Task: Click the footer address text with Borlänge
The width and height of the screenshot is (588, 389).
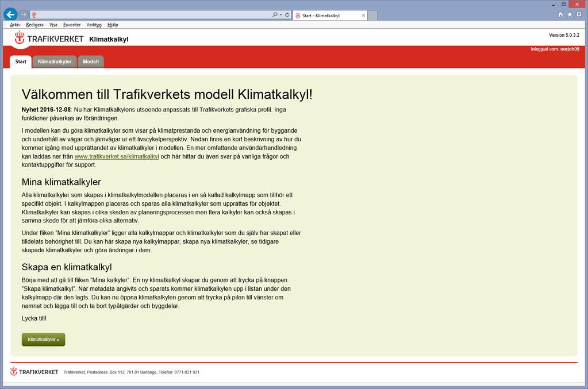Action: 131,372
